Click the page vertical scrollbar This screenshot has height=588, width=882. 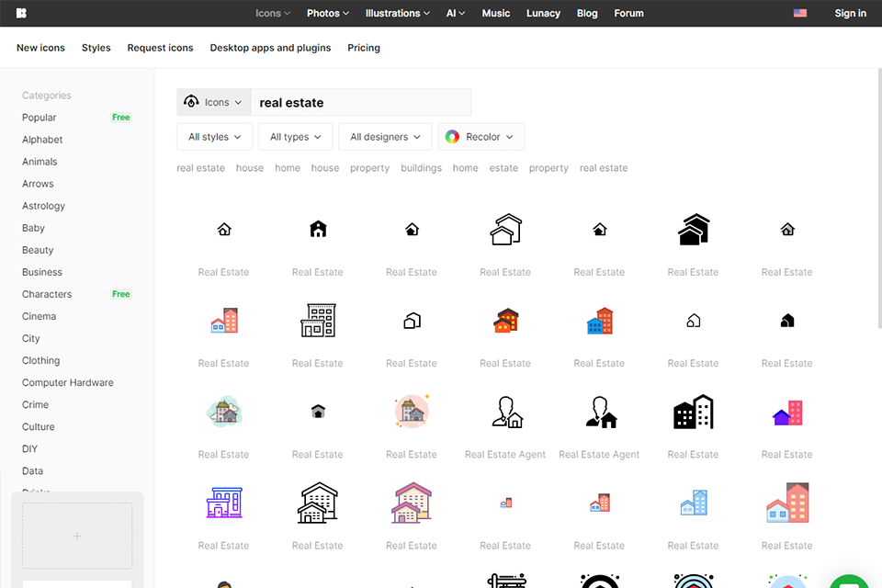[x=879, y=198]
